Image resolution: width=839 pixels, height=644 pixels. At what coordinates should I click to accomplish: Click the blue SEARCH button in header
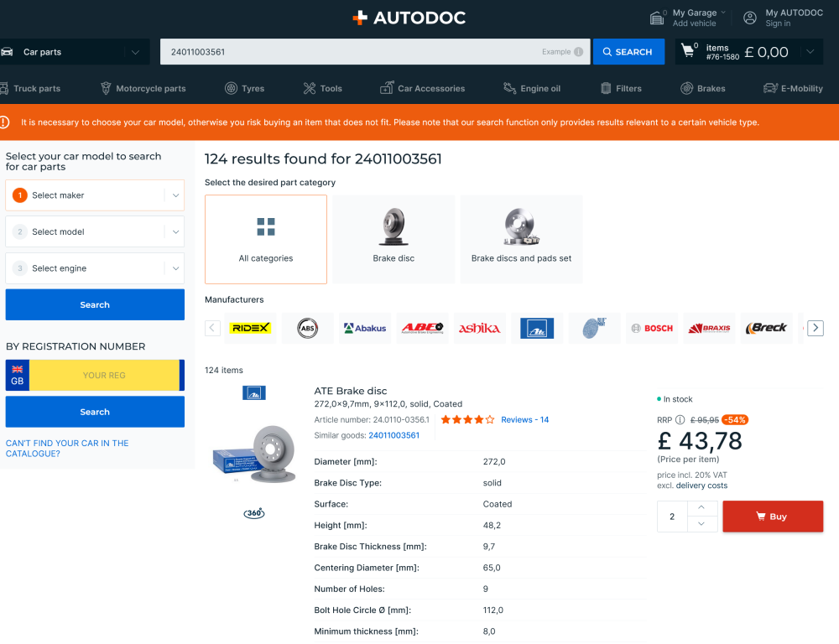tap(628, 52)
